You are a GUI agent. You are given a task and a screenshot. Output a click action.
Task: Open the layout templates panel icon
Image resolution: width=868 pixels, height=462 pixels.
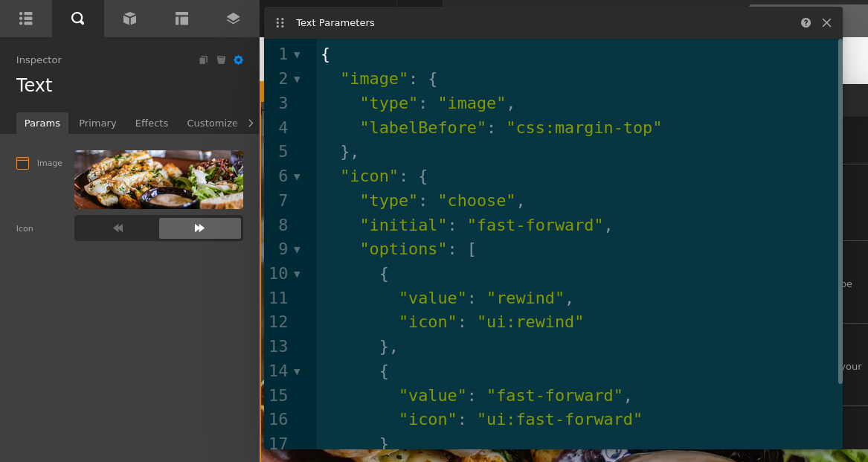tap(181, 19)
